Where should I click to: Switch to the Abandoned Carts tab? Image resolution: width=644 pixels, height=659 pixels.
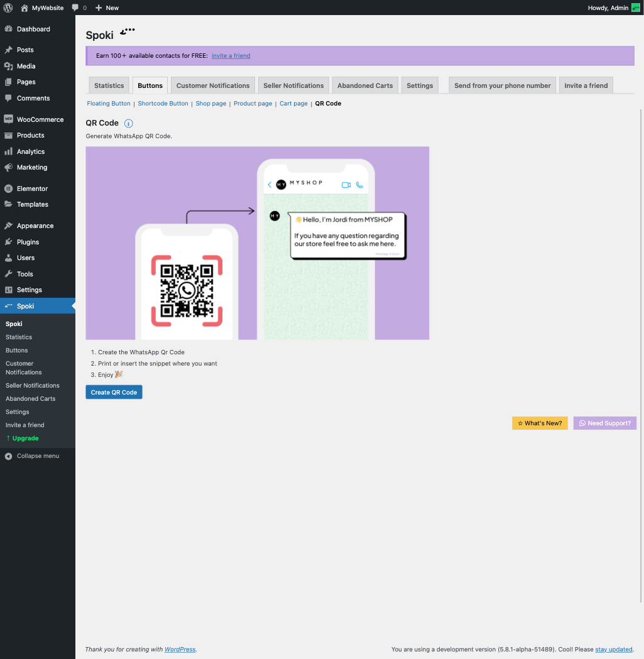point(365,85)
